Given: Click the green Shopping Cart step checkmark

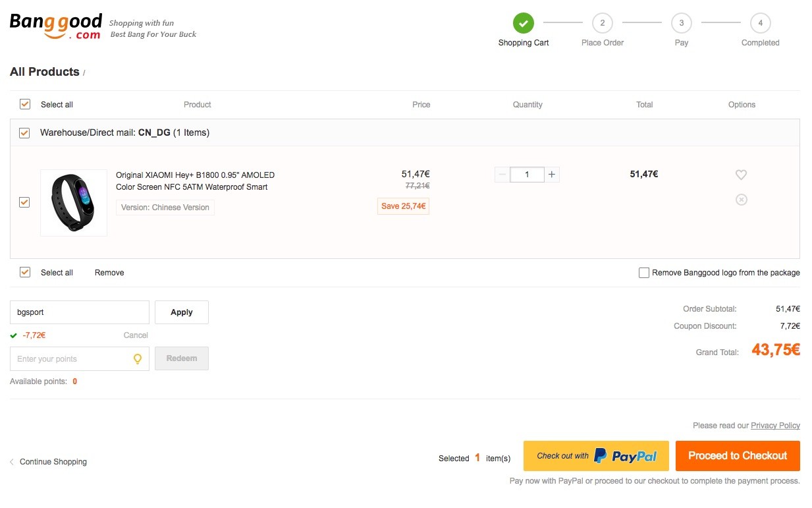Looking at the screenshot, I should [523, 23].
